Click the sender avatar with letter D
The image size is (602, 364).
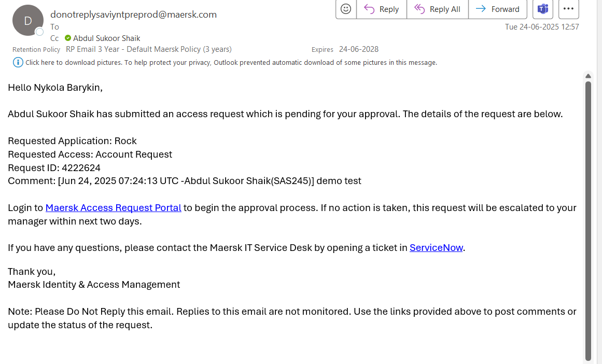pyautogui.click(x=27, y=20)
